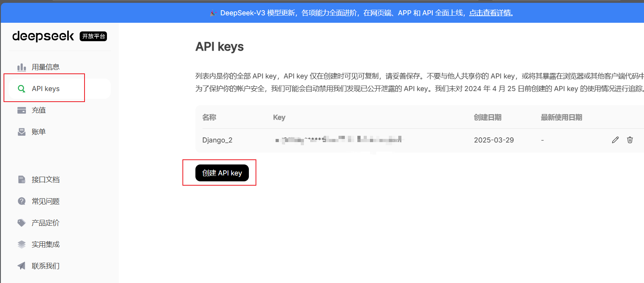This screenshot has height=283, width=644.
Task: Click the masked key value for Django_2
Action: pyautogui.click(x=339, y=140)
